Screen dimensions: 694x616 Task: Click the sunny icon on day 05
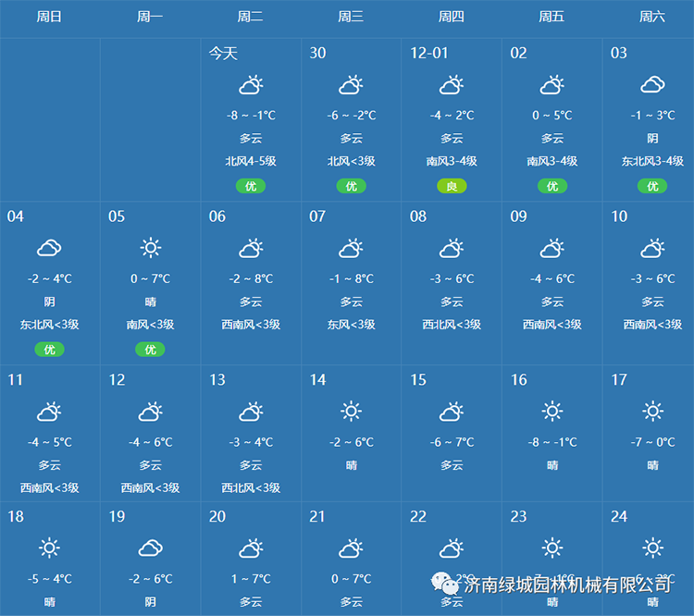pos(150,248)
